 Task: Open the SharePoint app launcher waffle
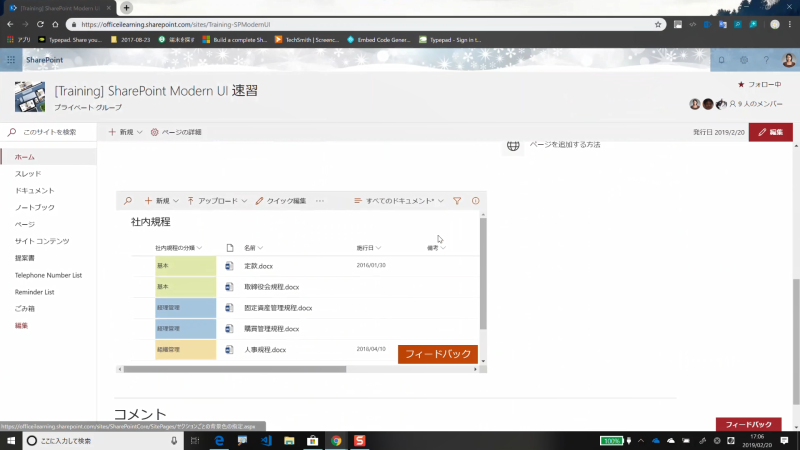coord(11,60)
